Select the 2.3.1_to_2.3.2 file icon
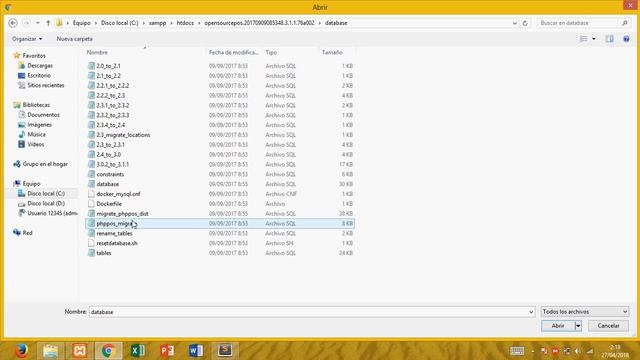 click(x=91, y=105)
